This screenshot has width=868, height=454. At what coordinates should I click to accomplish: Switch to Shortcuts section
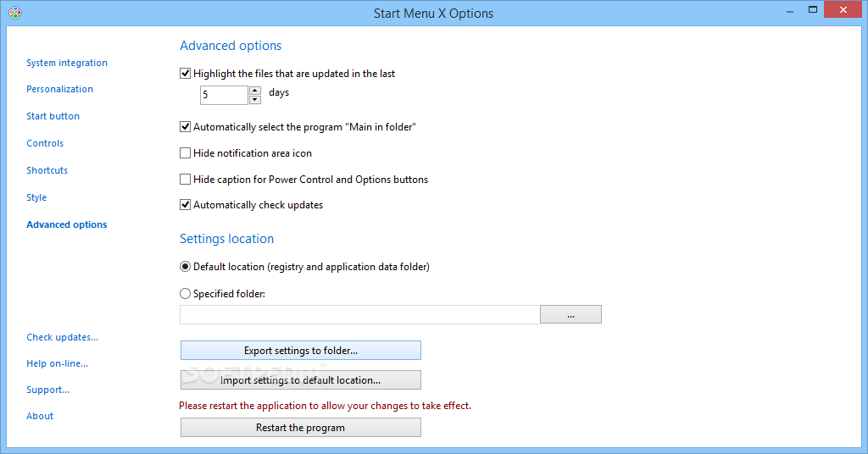47,170
